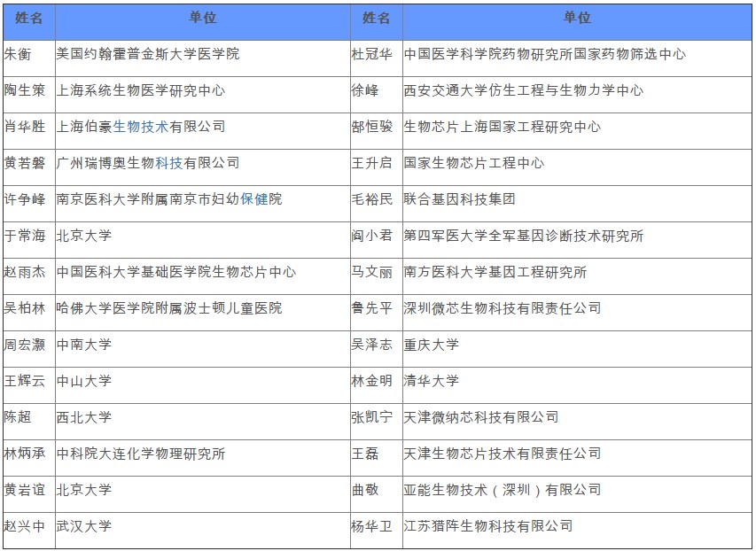Select the 江苏猎阵生物科技有限公司 cell

487,526
